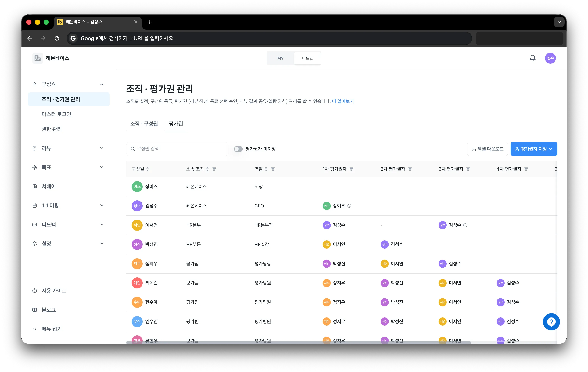Filter the 소속 조직 column
588x372 pixels.
[x=214, y=169]
